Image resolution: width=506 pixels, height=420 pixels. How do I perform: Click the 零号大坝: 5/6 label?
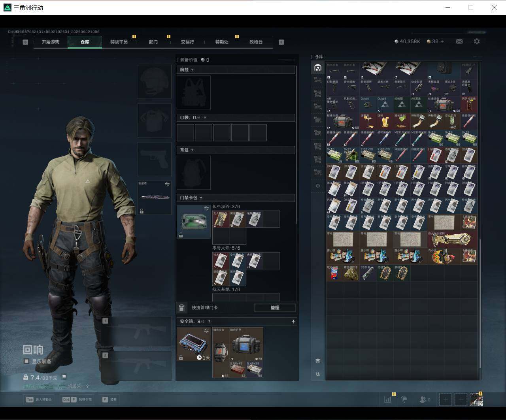[226, 248]
